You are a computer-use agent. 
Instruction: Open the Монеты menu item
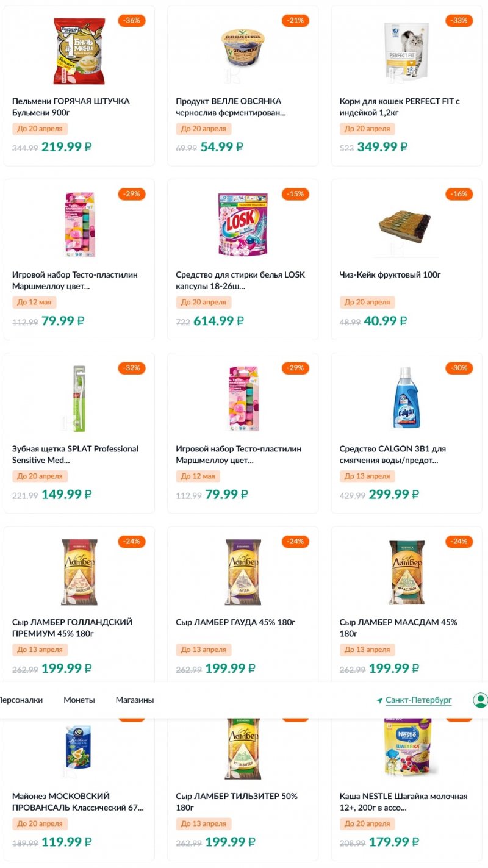[79, 700]
